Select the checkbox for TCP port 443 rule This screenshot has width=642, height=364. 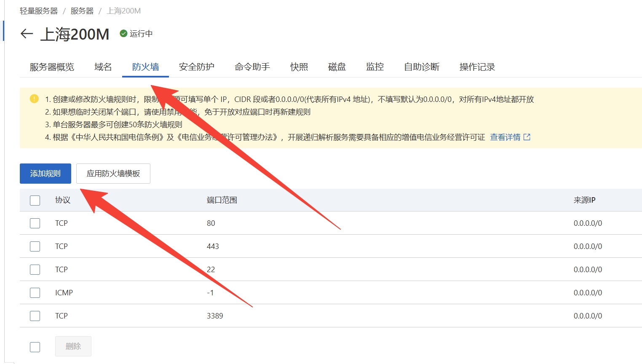pos(35,246)
